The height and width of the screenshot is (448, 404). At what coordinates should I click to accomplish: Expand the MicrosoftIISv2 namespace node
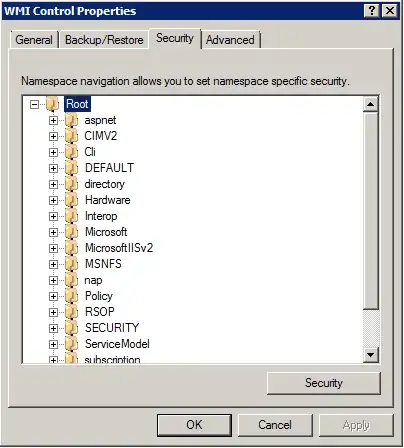pyautogui.click(x=53, y=248)
